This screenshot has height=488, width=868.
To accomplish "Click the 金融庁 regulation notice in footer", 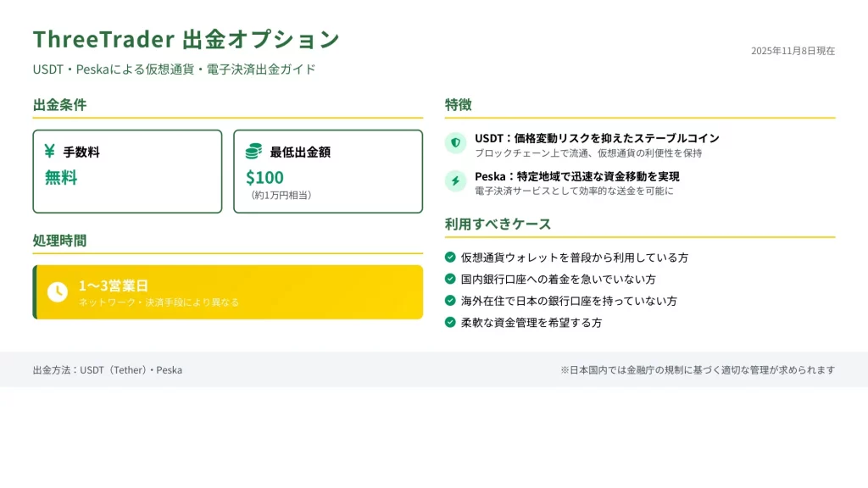I will click(698, 370).
